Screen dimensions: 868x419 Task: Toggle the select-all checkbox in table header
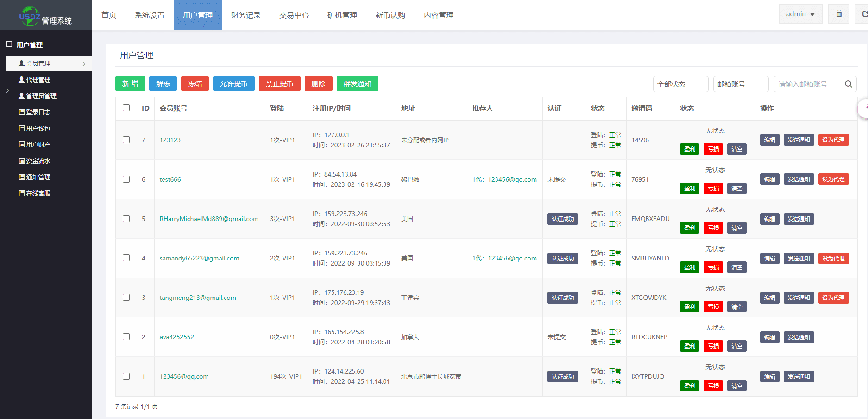tap(126, 108)
